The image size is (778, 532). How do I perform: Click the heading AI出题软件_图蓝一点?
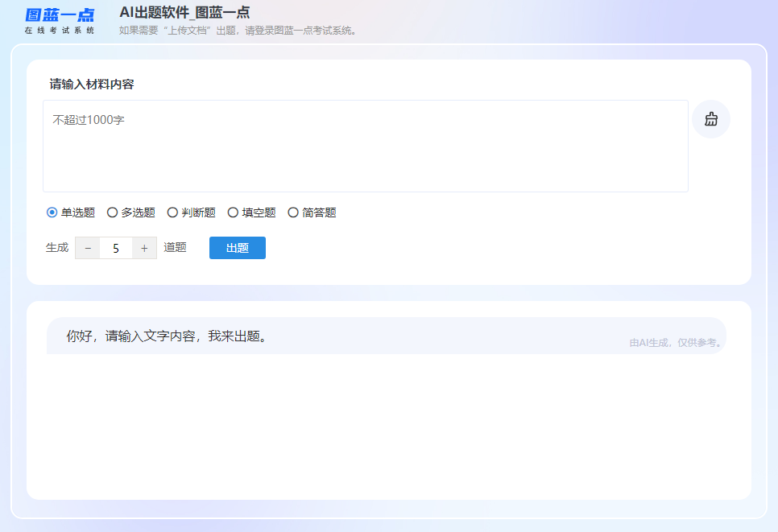[184, 12]
